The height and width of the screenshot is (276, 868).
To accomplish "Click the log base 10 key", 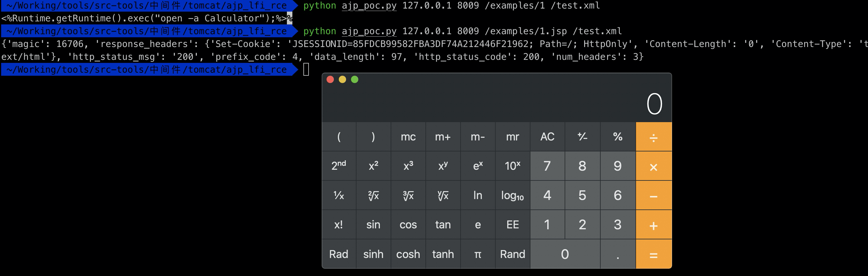I will coord(512,195).
